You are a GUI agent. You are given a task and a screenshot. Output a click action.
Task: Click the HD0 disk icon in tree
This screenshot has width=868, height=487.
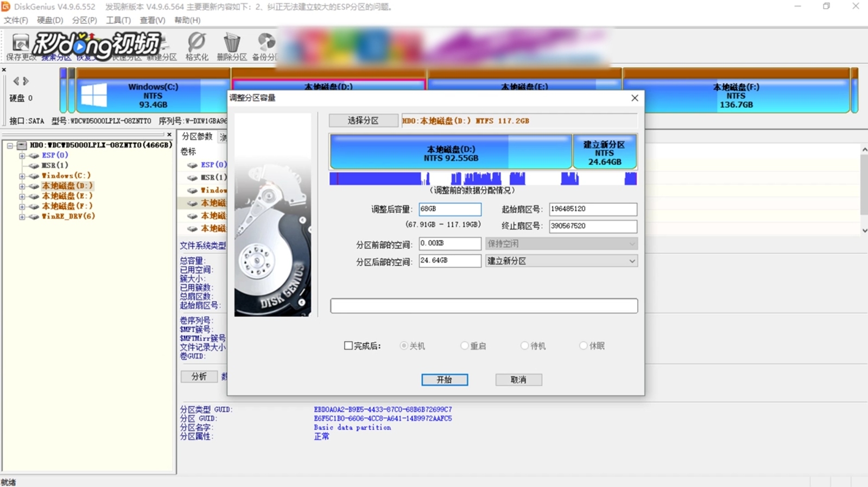pyautogui.click(x=22, y=145)
